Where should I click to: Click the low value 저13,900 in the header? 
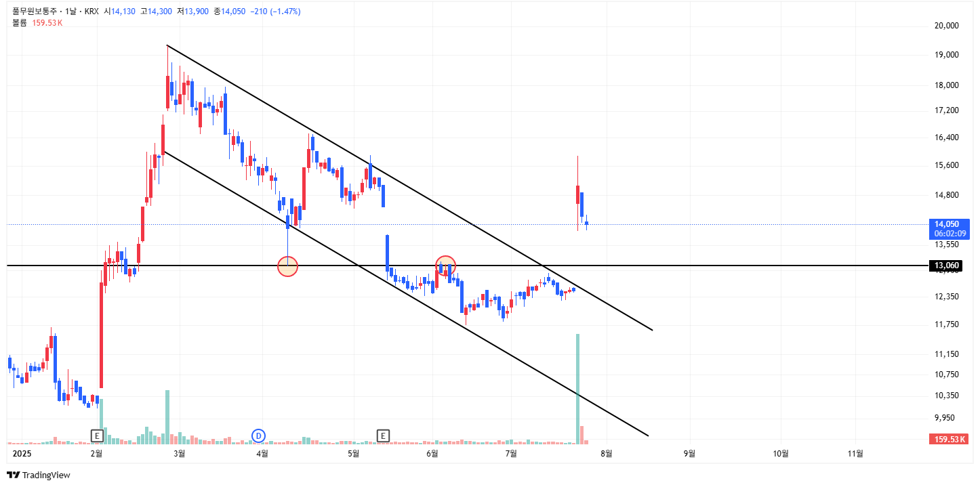(193, 12)
